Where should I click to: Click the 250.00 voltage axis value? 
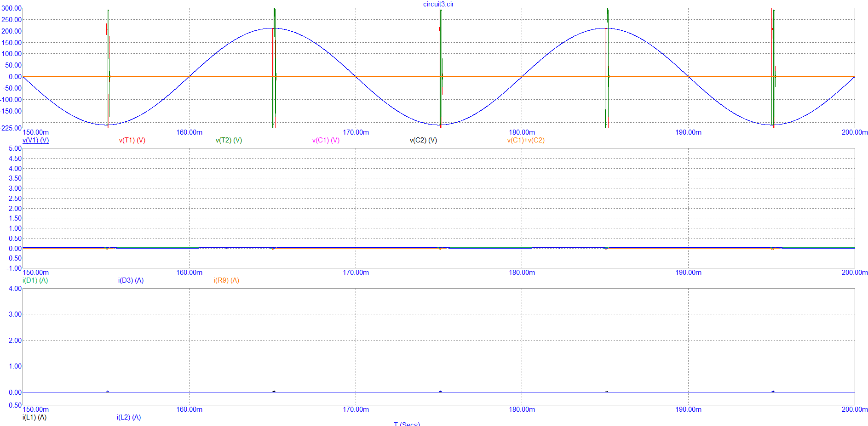[x=11, y=20]
